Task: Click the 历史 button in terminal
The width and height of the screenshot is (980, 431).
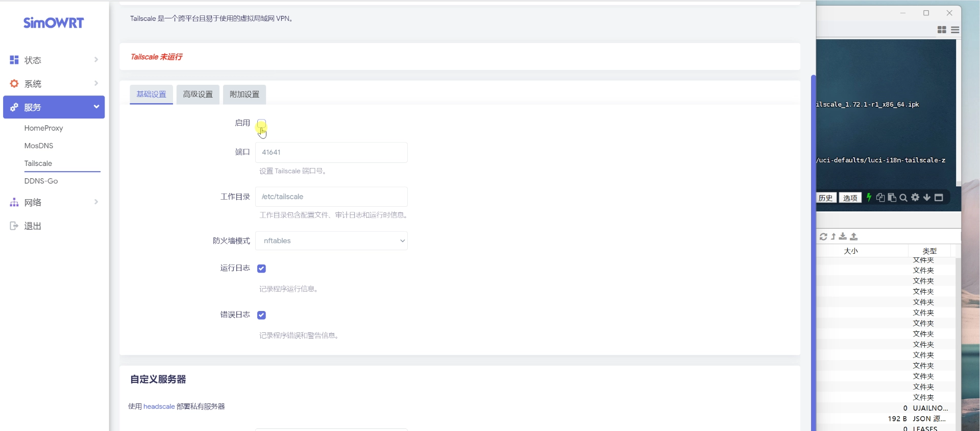Action: click(826, 198)
